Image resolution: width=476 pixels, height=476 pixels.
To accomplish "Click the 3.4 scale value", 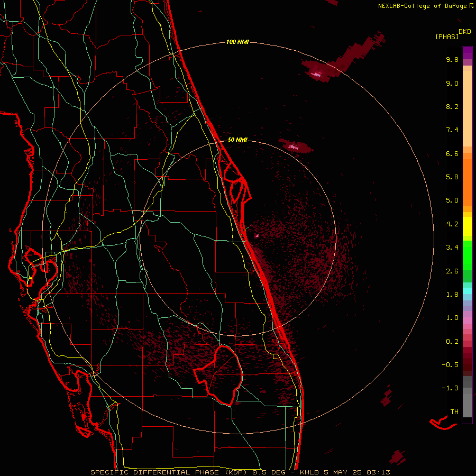I will click(x=452, y=248).
